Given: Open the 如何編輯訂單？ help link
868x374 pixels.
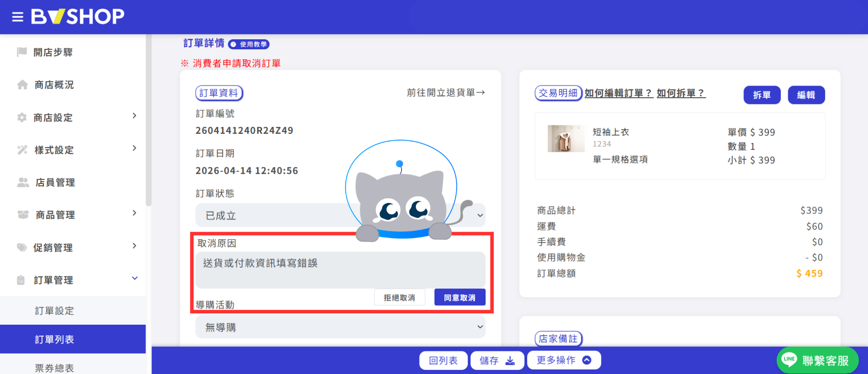Looking at the screenshot, I should (x=618, y=93).
